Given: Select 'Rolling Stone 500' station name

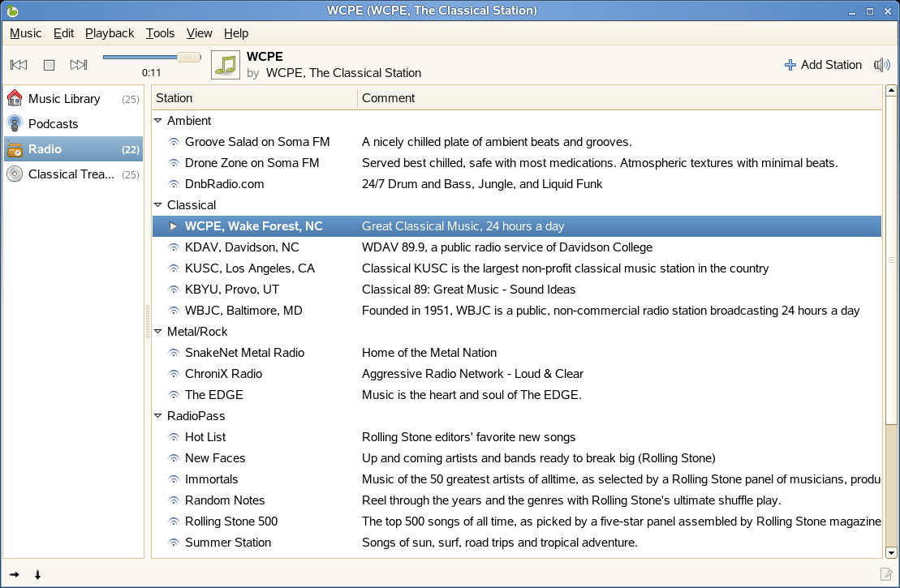Looking at the screenshot, I should pos(231,521).
